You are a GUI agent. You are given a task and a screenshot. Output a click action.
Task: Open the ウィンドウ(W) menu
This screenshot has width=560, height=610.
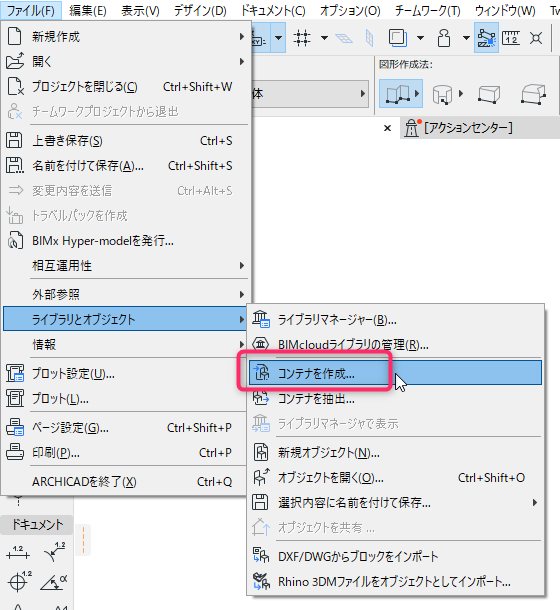coord(505,11)
